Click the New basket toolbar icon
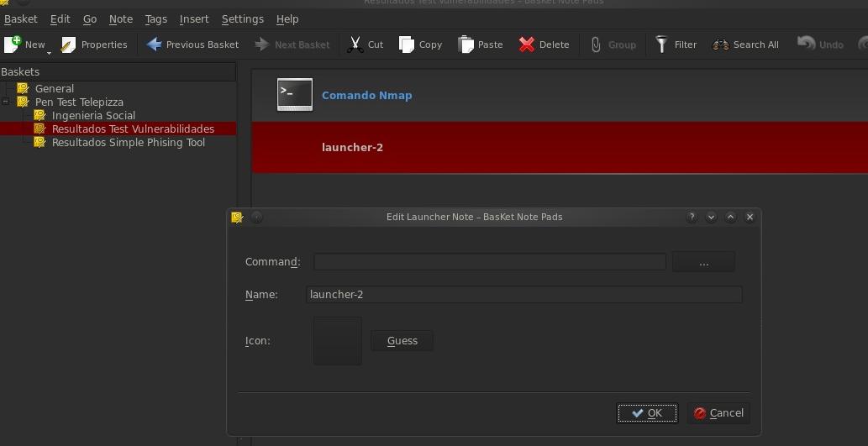Image resolution: width=868 pixels, height=446 pixels. [x=13, y=45]
